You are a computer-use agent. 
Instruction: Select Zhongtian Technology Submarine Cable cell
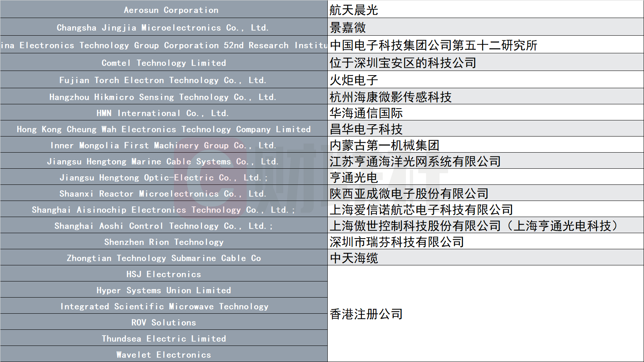[164, 258]
